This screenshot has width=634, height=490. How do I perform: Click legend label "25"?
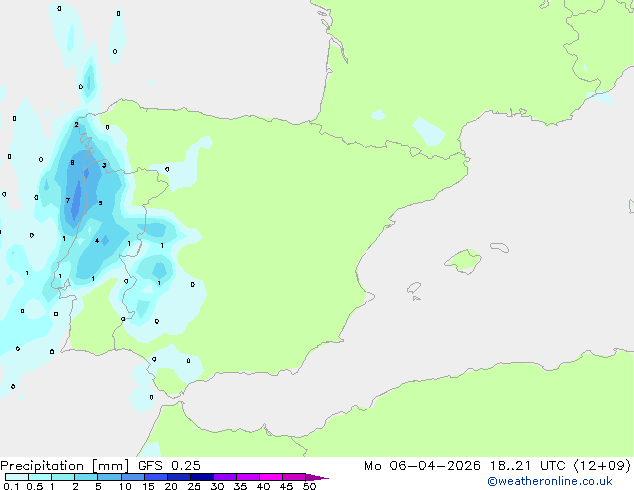coord(194,486)
